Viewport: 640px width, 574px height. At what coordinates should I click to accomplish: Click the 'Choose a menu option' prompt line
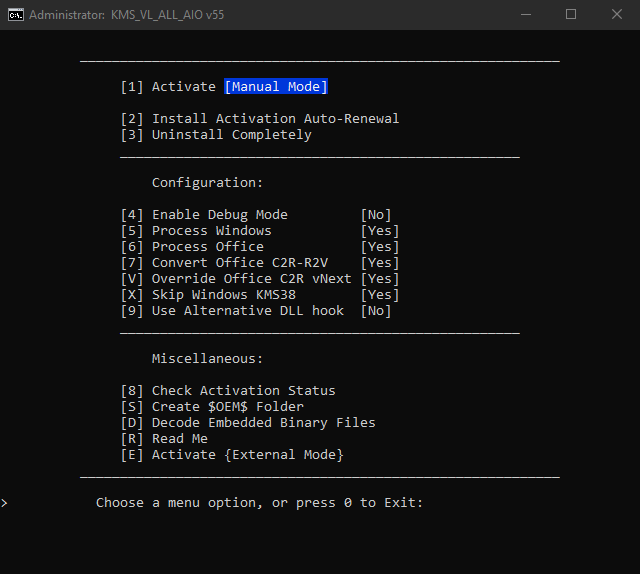pos(259,503)
